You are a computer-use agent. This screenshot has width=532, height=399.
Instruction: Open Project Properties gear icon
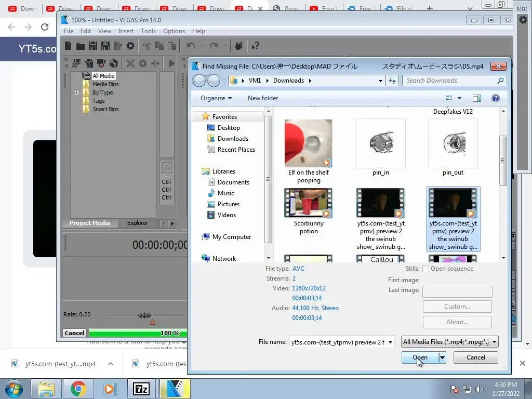[x=130, y=46]
